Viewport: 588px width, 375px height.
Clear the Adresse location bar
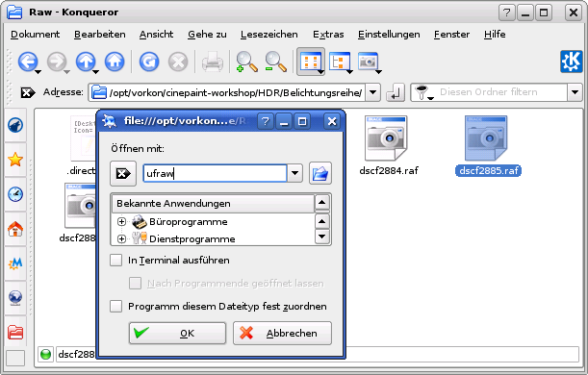(28, 92)
